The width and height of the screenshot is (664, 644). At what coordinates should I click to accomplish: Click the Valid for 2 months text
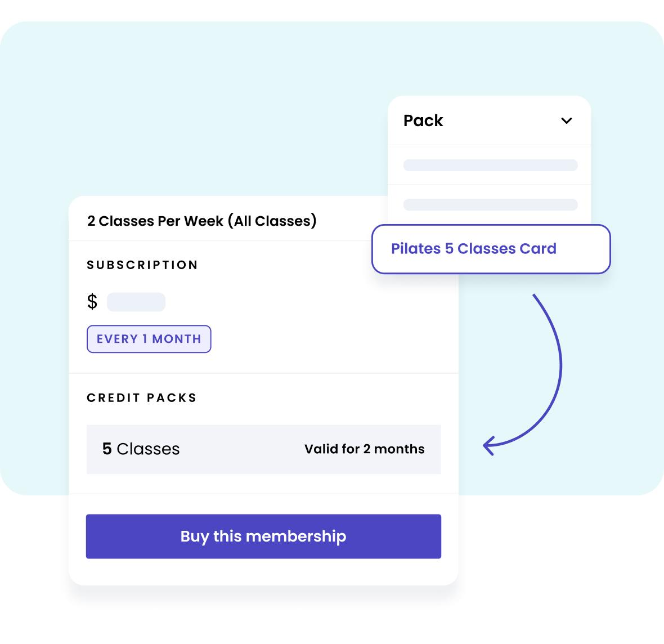pos(364,449)
